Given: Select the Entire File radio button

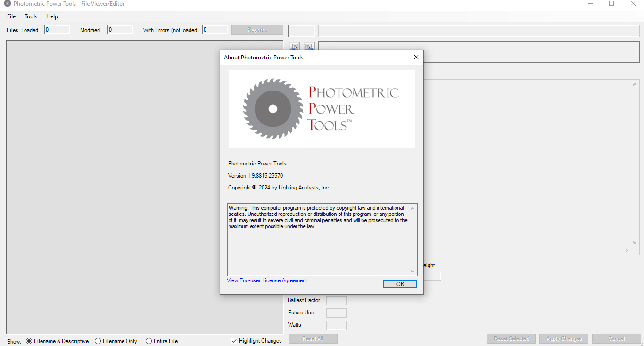Looking at the screenshot, I should [162, 341].
